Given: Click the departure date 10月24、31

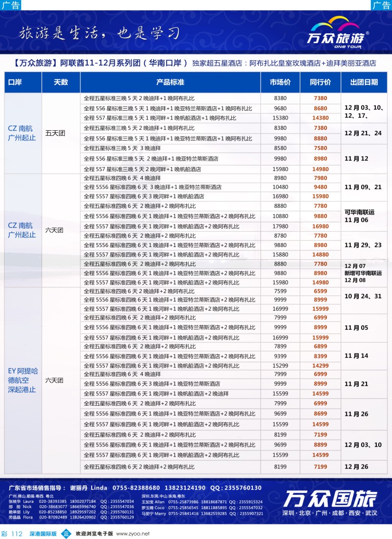Looking at the screenshot, I should coord(363,296).
